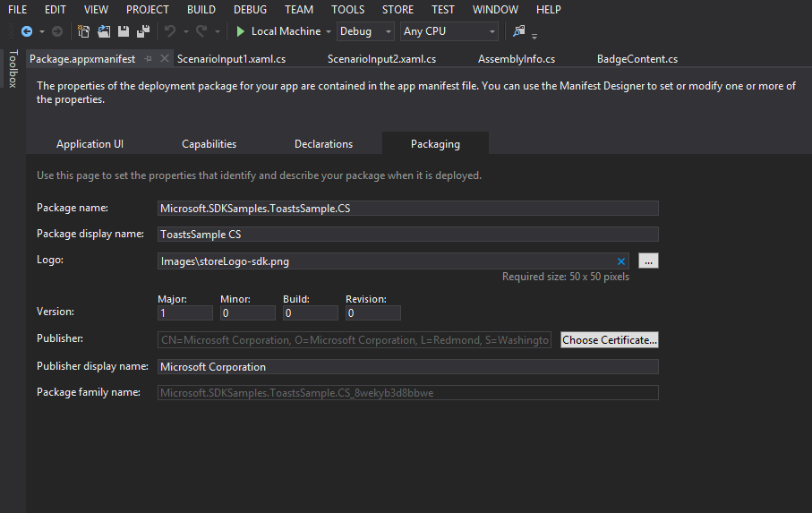Click the Publisher display name field
Image resolution: width=812 pixels, height=513 pixels.
(x=408, y=366)
